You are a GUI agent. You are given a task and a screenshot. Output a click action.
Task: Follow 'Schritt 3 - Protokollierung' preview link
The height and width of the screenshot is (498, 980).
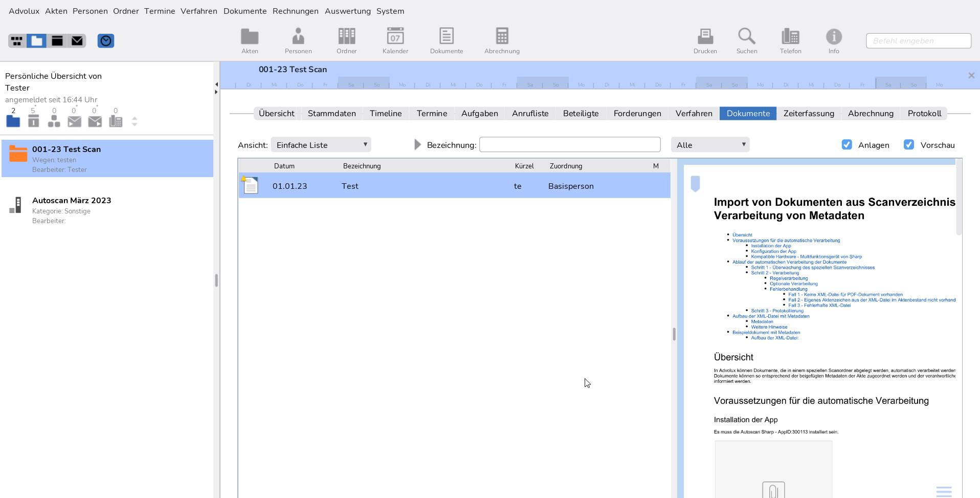click(x=777, y=311)
